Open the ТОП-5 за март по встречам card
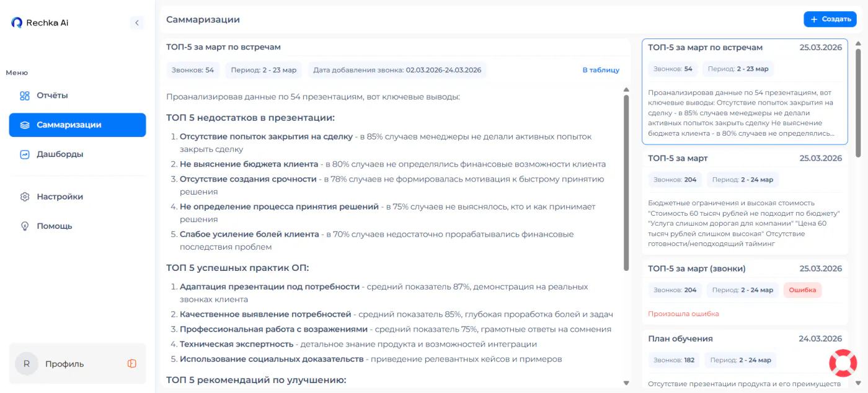This screenshot has width=868, height=393. point(745,92)
